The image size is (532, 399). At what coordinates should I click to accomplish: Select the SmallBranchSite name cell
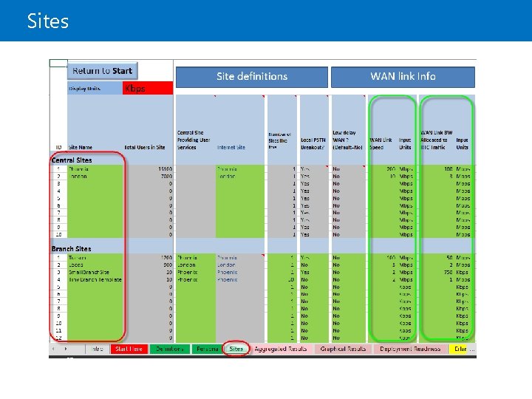[95, 273]
